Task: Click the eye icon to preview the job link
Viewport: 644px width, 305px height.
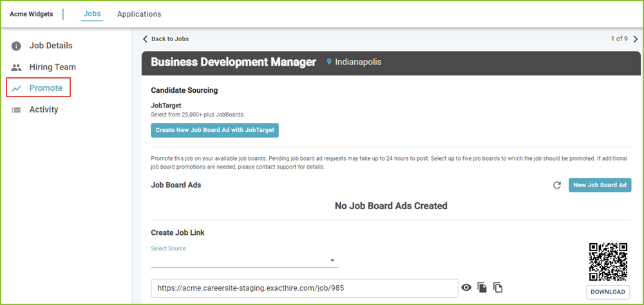Action: coord(466,288)
